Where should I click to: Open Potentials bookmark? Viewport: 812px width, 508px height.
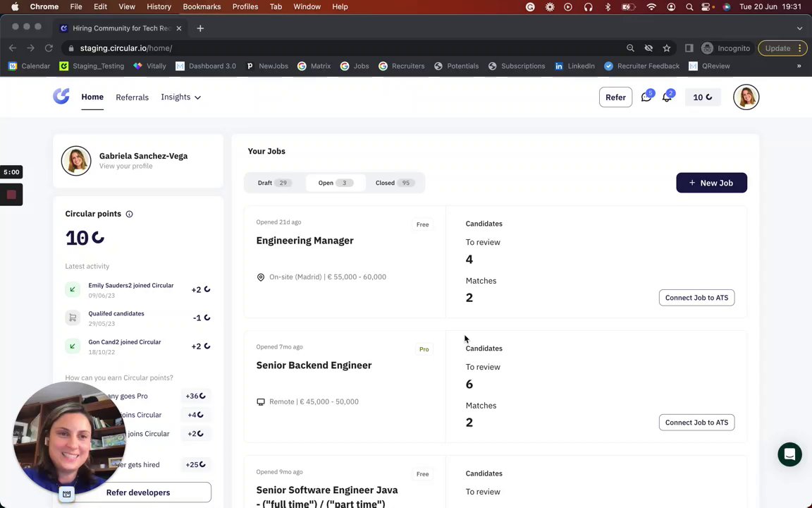456,66
